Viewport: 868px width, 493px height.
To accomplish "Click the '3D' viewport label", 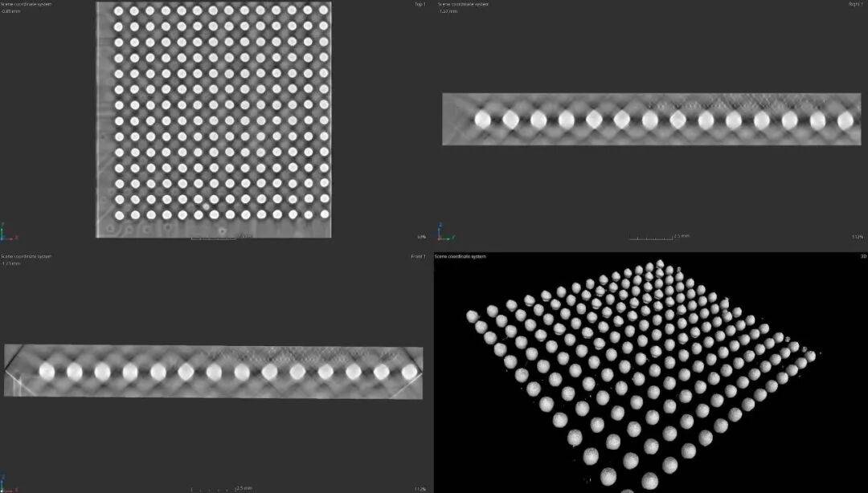I will [863, 256].
